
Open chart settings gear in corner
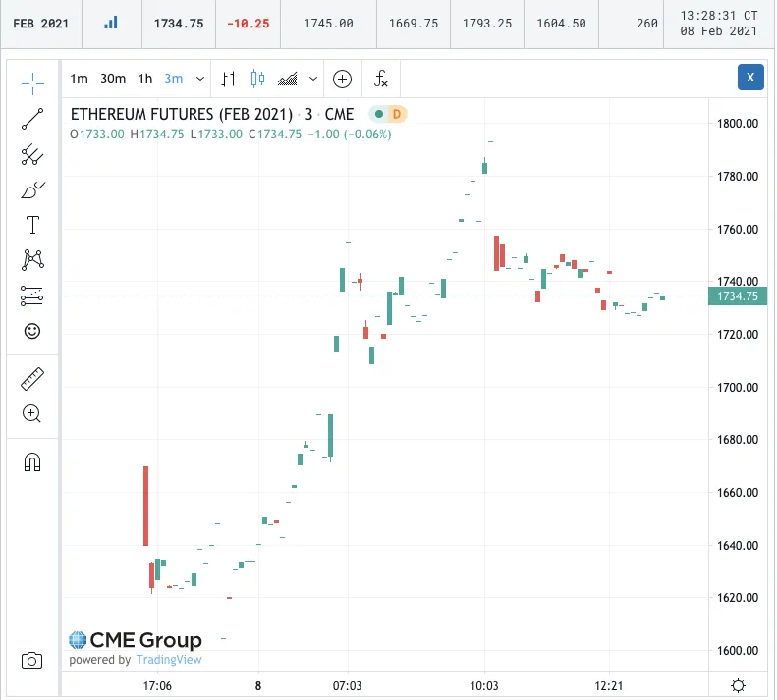pyautogui.click(x=738, y=685)
